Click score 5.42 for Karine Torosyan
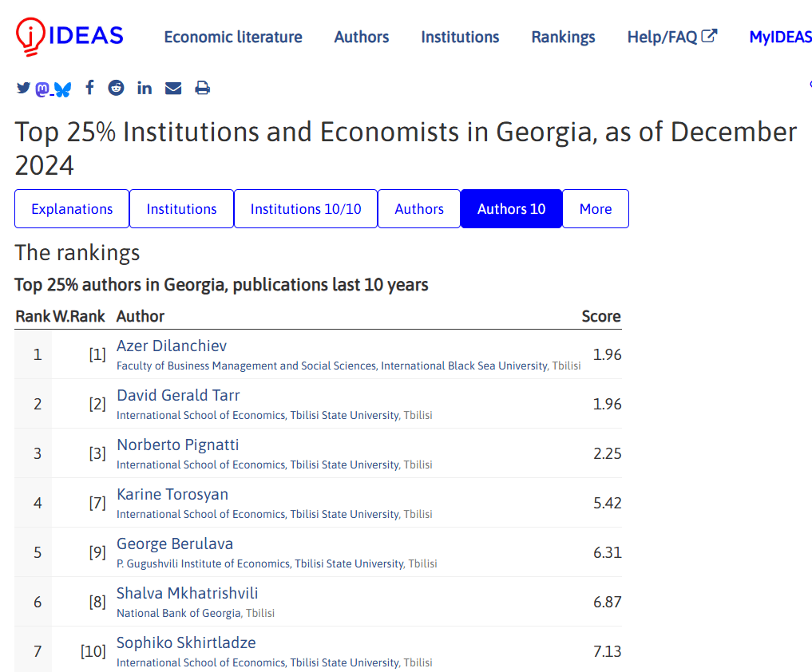This screenshot has height=672, width=812. pyautogui.click(x=607, y=503)
